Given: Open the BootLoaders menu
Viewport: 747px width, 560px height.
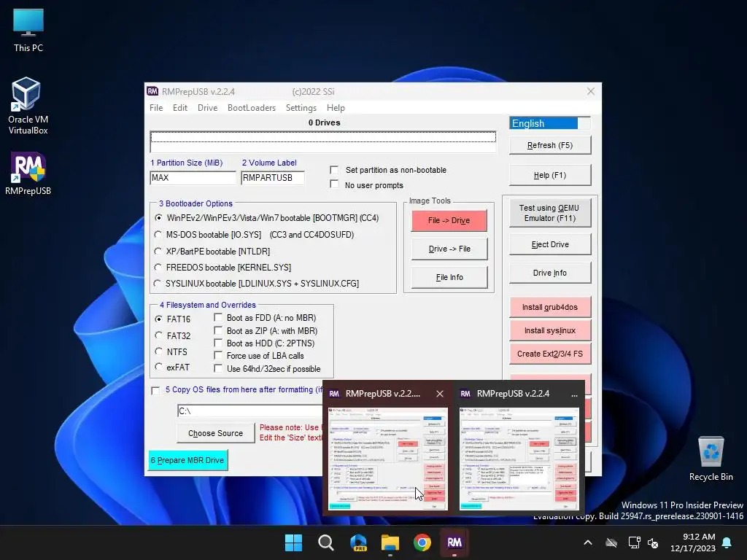Looking at the screenshot, I should 252,108.
